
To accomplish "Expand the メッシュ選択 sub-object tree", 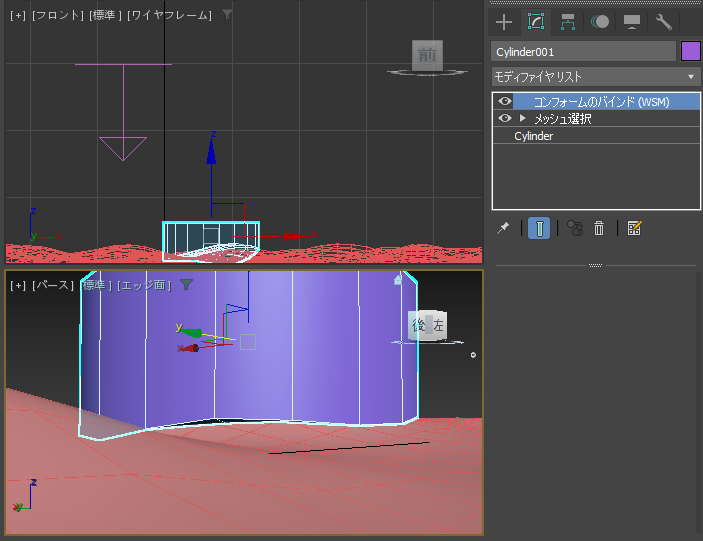I will [x=523, y=118].
